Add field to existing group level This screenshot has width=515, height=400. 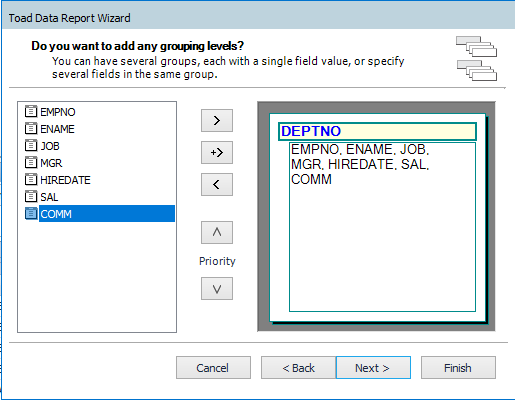[x=217, y=152]
